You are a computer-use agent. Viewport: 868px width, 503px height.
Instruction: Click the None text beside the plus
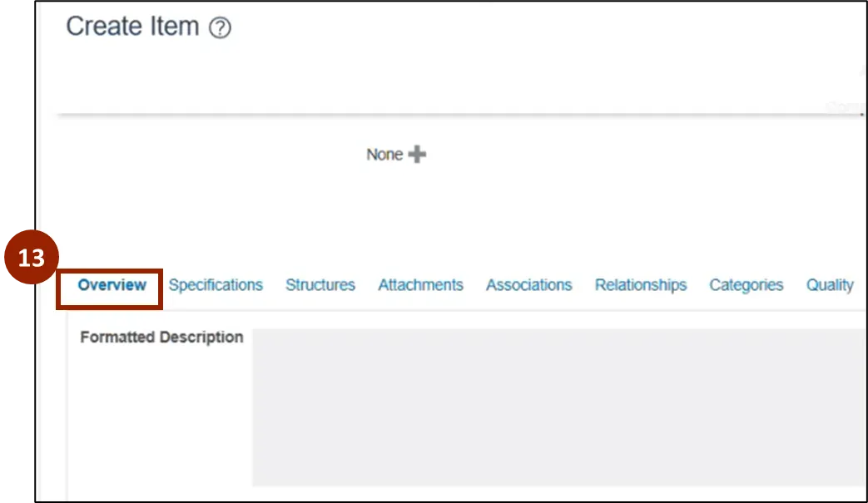coord(384,155)
